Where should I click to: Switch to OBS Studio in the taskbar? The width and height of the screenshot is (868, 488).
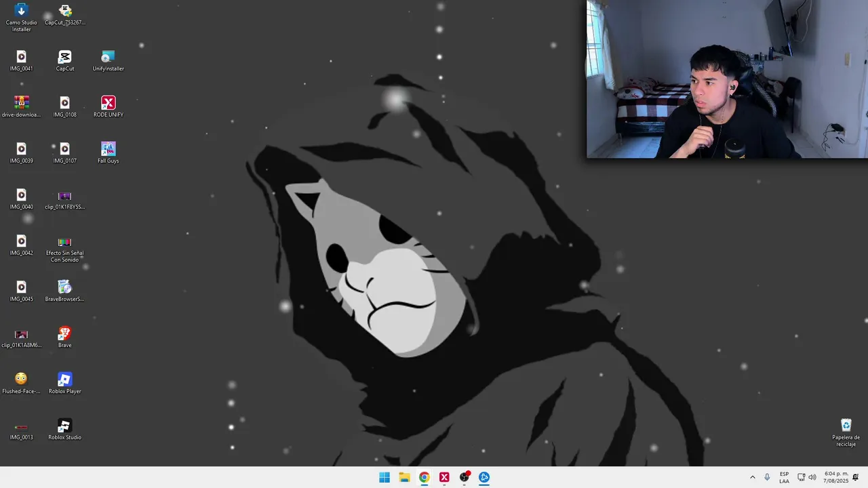[465, 477]
